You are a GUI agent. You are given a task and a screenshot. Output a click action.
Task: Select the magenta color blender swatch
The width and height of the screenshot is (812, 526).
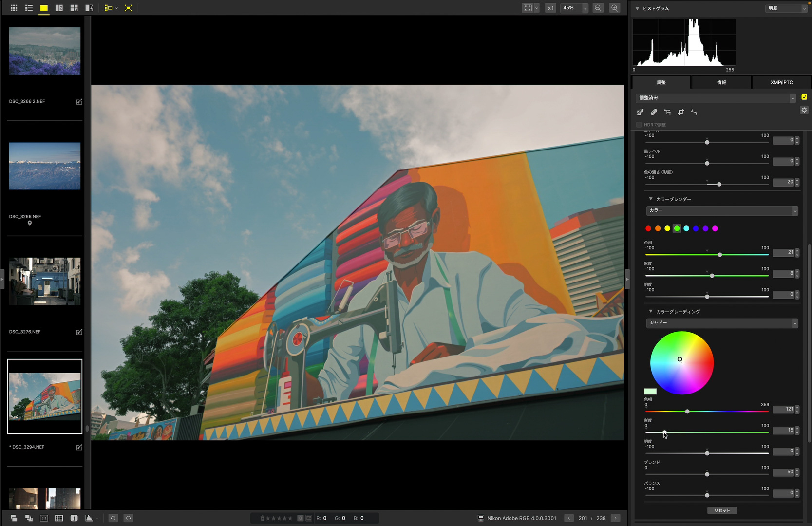point(715,228)
